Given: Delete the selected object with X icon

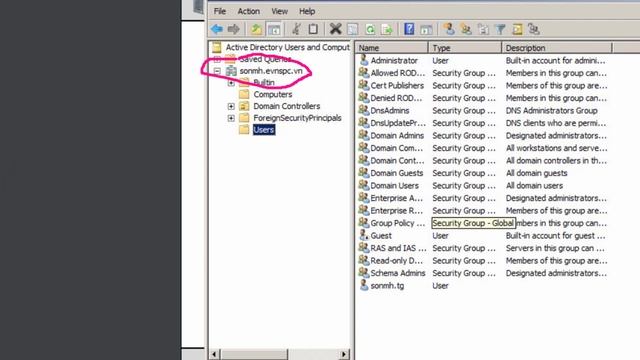Looking at the screenshot, I should 336,29.
